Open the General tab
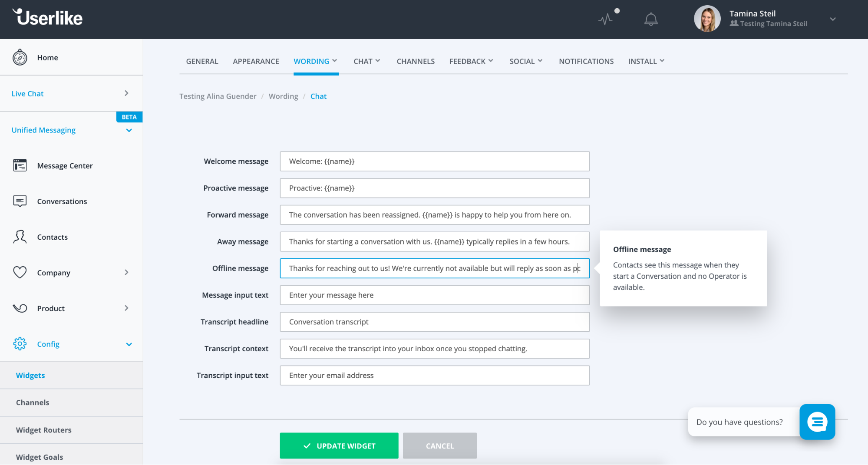 point(202,61)
